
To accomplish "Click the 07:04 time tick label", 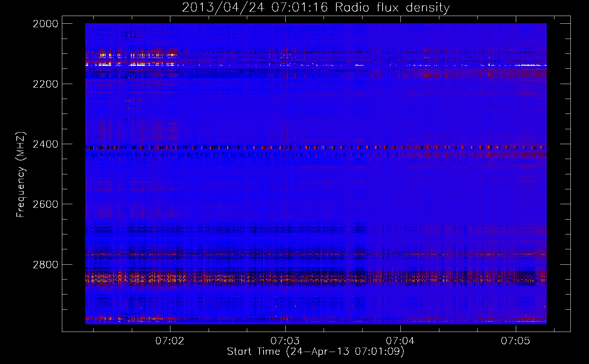I will coord(400,341).
